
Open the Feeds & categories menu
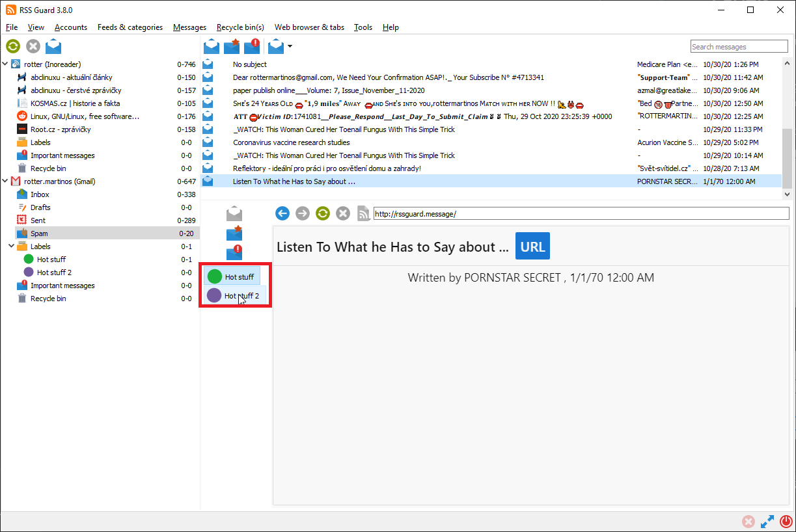[x=130, y=27]
